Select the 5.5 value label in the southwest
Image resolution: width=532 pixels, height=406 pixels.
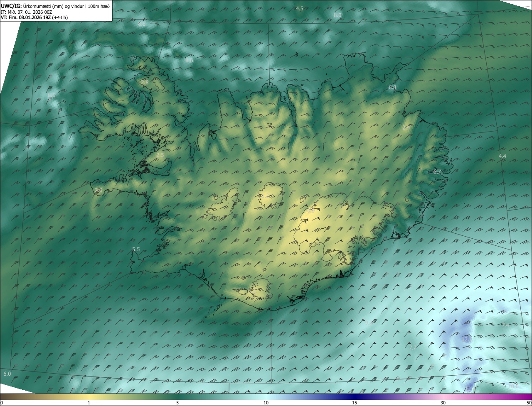coord(136,249)
